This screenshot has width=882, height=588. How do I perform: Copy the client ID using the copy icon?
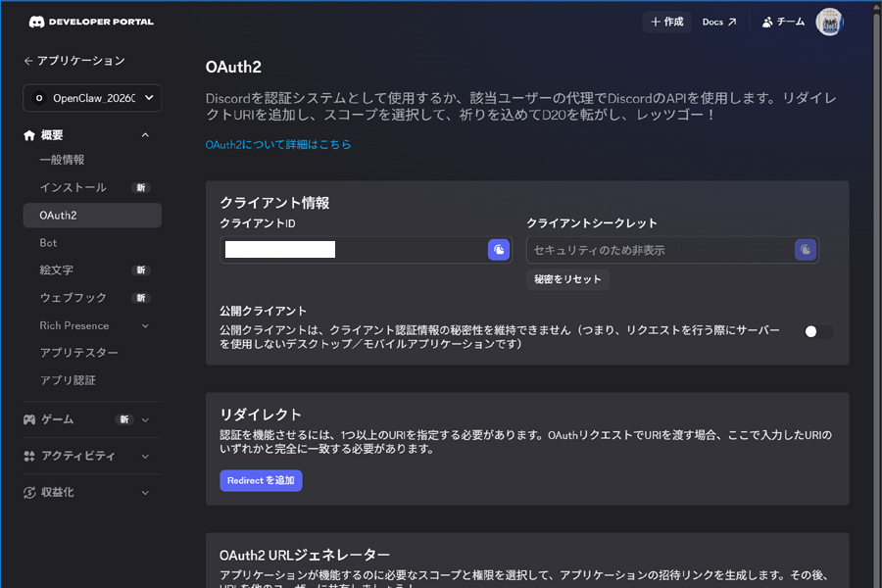(498, 250)
